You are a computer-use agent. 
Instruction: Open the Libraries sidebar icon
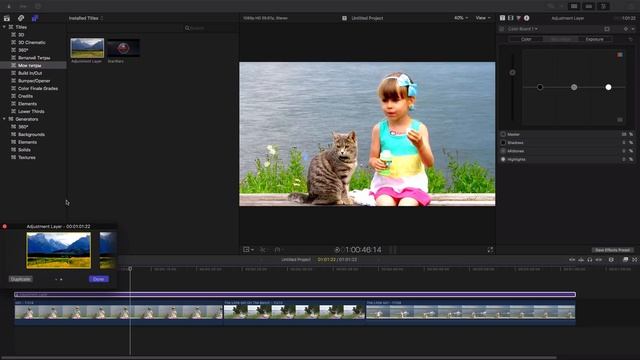coord(7,18)
